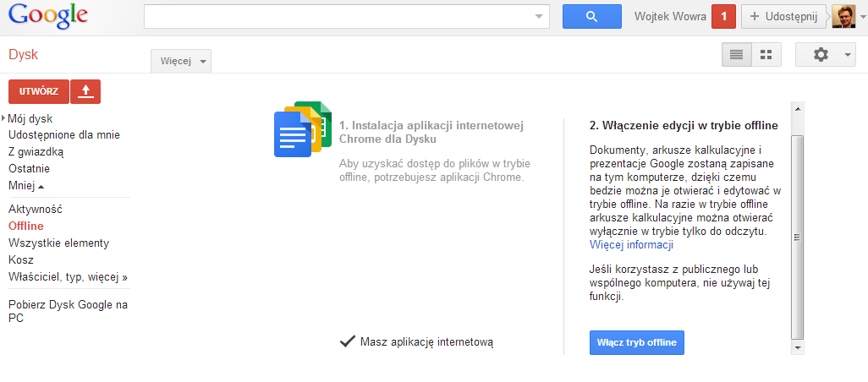
Task: Open Właściciel, typ, więcej filter
Action: (x=68, y=277)
